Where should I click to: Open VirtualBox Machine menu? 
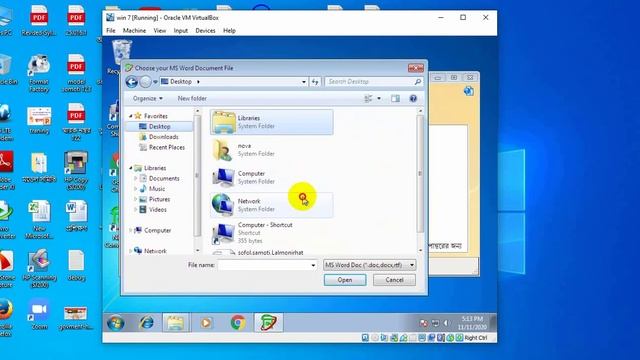(x=134, y=31)
